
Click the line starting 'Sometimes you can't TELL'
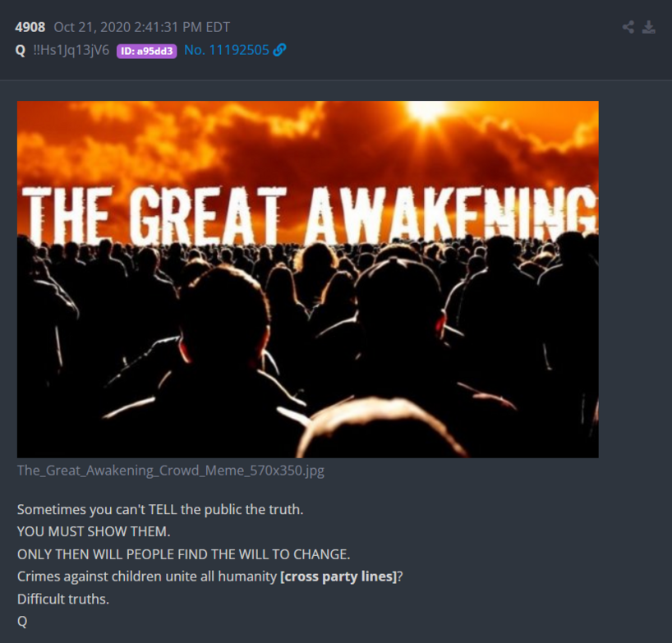tap(160, 510)
